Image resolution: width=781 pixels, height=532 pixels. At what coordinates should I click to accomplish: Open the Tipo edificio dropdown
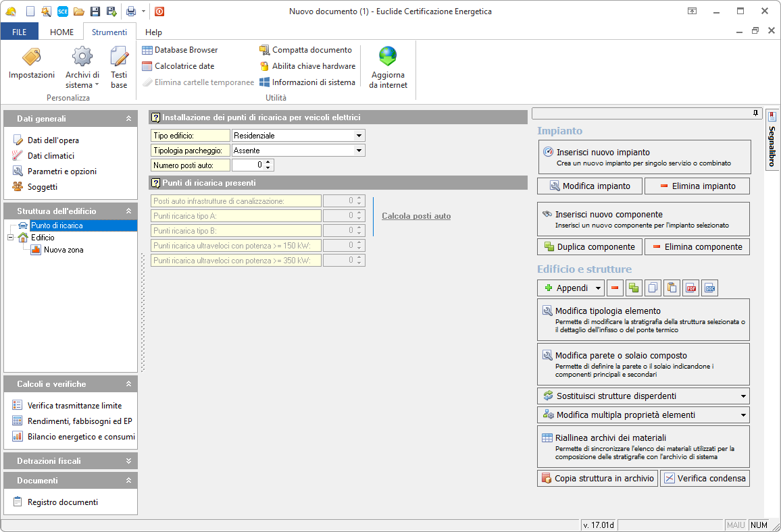(359, 136)
